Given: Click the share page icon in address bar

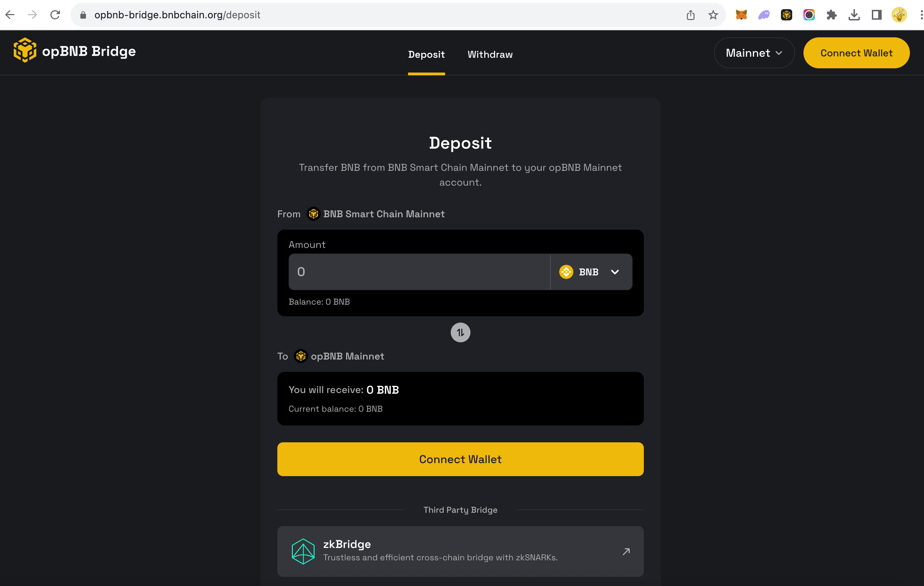Looking at the screenshot, I should (690, 15).
